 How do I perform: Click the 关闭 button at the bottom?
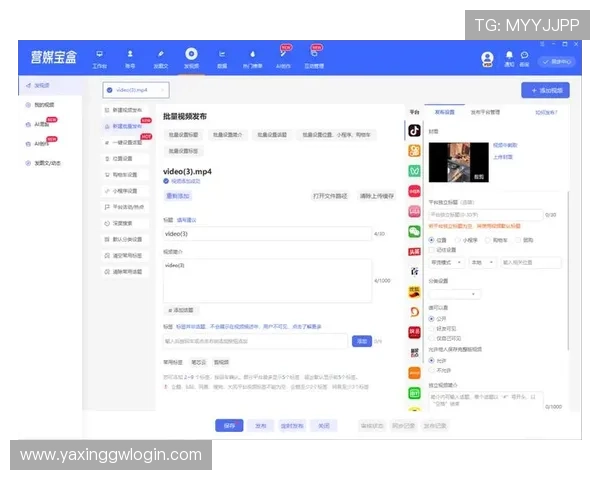pos(324,426)
